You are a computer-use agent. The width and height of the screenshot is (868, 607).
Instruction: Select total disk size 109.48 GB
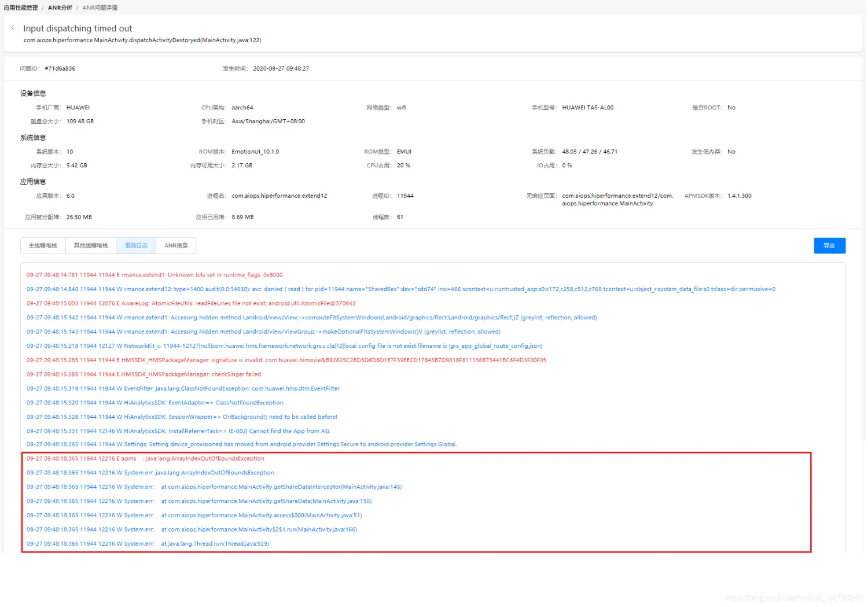80,122
